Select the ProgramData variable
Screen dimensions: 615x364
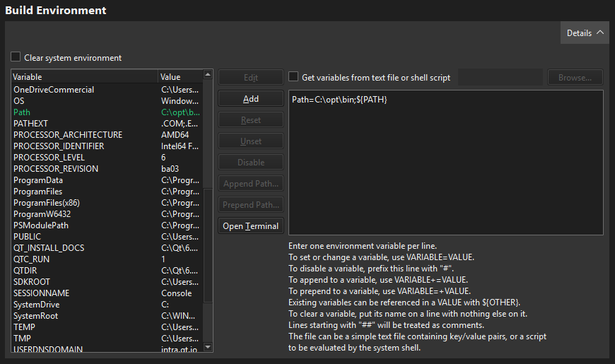pyautogui.click(x=107, y=180)
